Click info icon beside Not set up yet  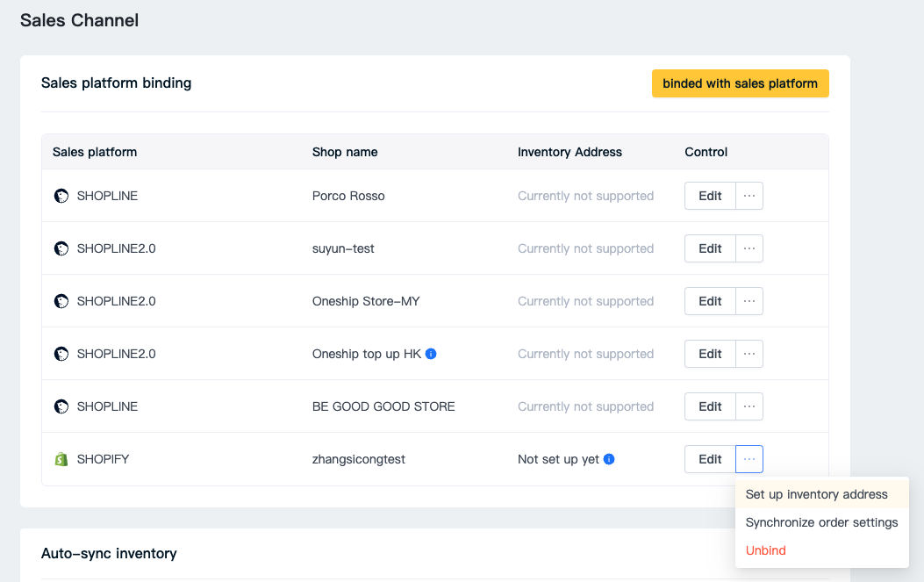(609, 459)
